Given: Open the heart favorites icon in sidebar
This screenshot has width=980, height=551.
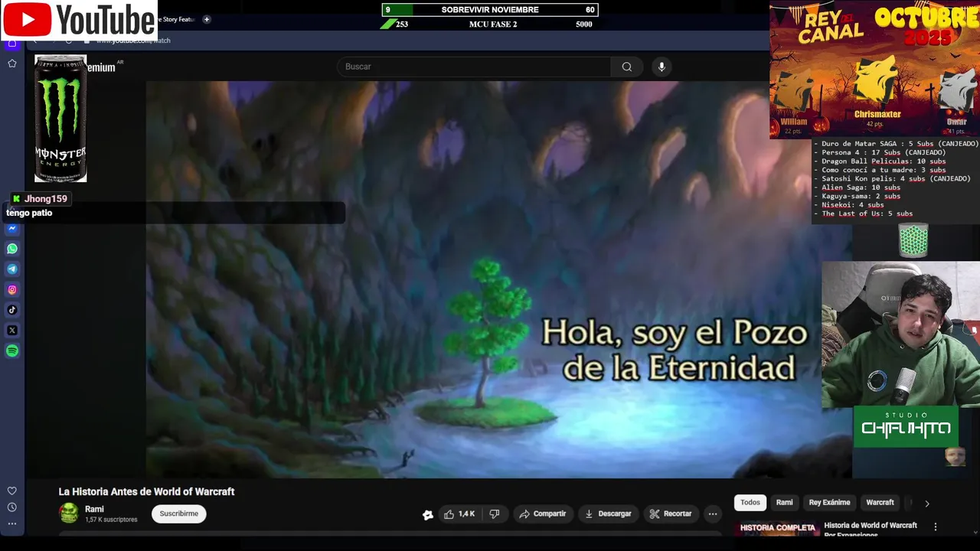Looking at the screenshot, I should pos(12,491).
